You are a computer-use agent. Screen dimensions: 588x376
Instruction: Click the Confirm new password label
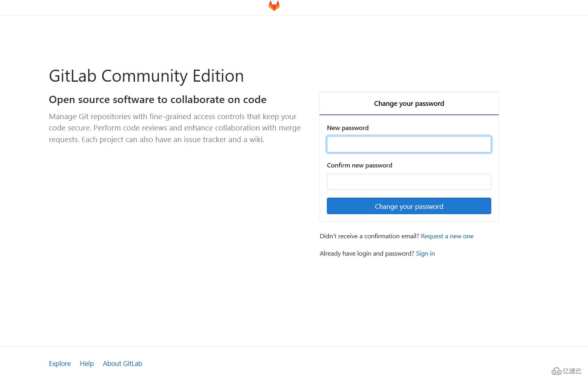click(x=359, y=165)
